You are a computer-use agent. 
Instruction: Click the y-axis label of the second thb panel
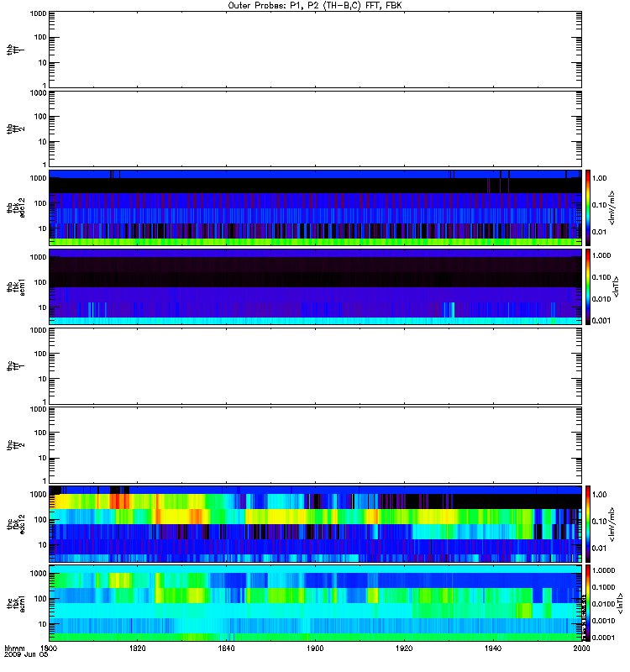tap(15, 129)
